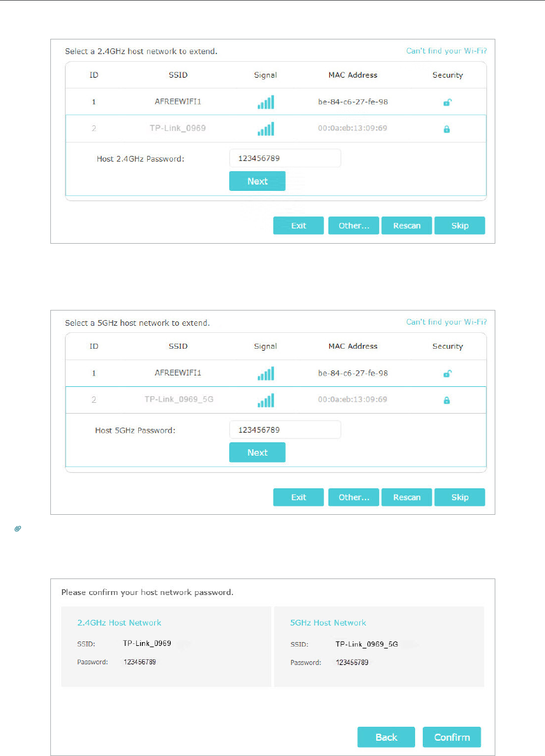Click signal bars icon for AFREEWIFI1 in 5GHz list
This screenshot has height=756, width=545.
(x=265, y=374)
